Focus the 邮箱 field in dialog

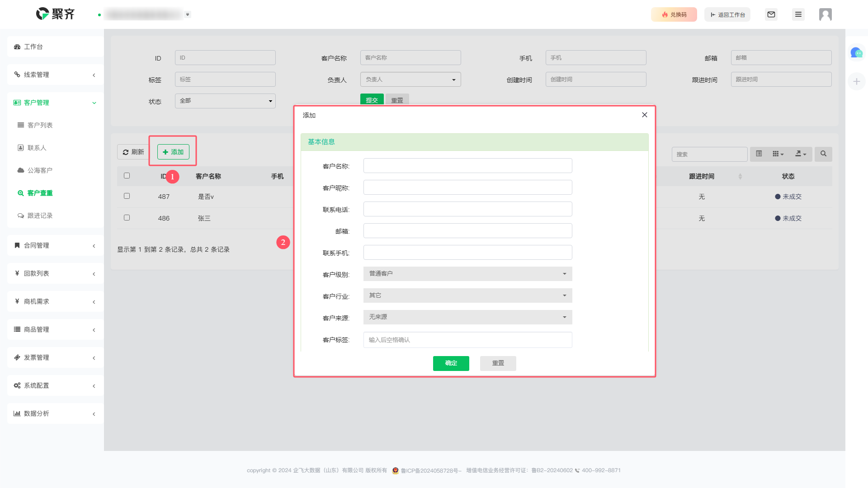pos(467,231)
